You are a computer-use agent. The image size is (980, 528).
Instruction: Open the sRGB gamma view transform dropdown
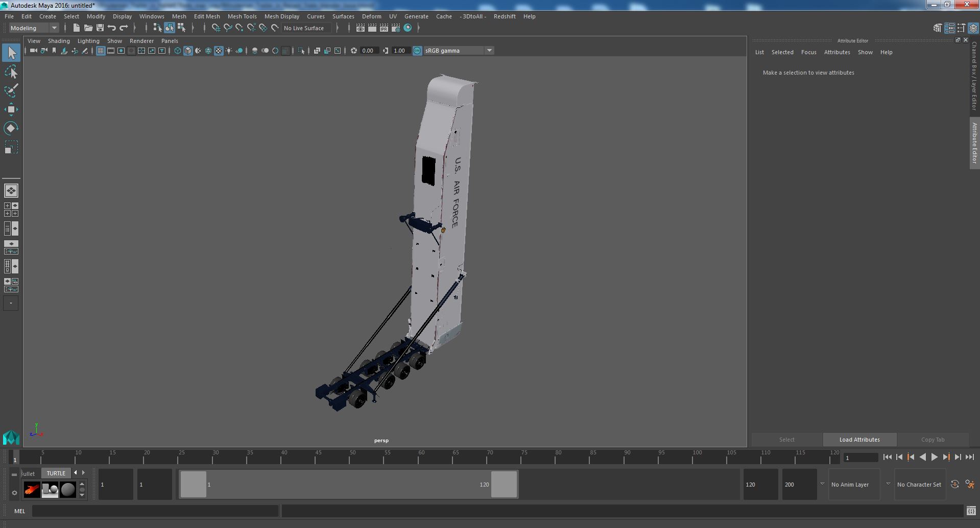[x=459, y=51]
